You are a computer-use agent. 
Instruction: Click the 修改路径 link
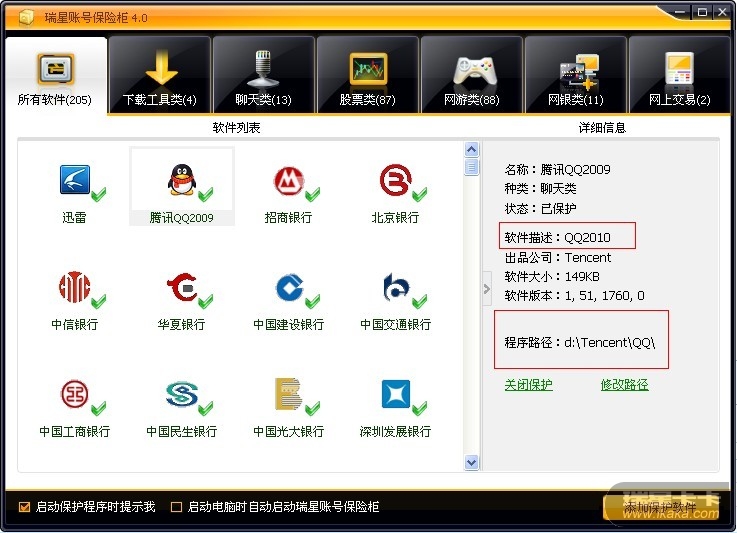624,385
